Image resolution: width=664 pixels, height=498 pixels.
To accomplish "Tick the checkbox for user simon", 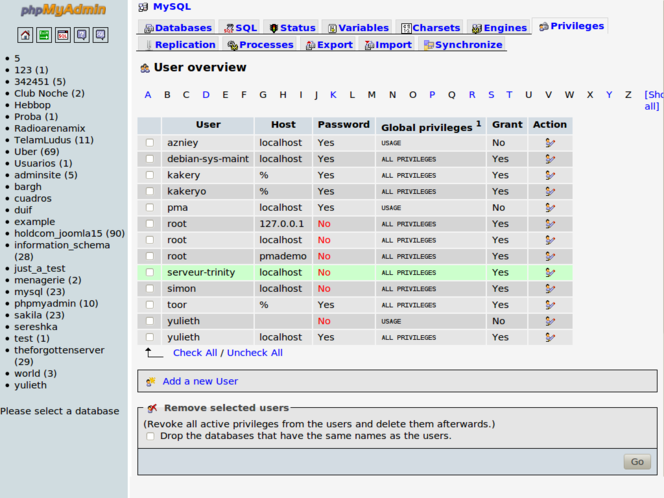I will 150,289.
